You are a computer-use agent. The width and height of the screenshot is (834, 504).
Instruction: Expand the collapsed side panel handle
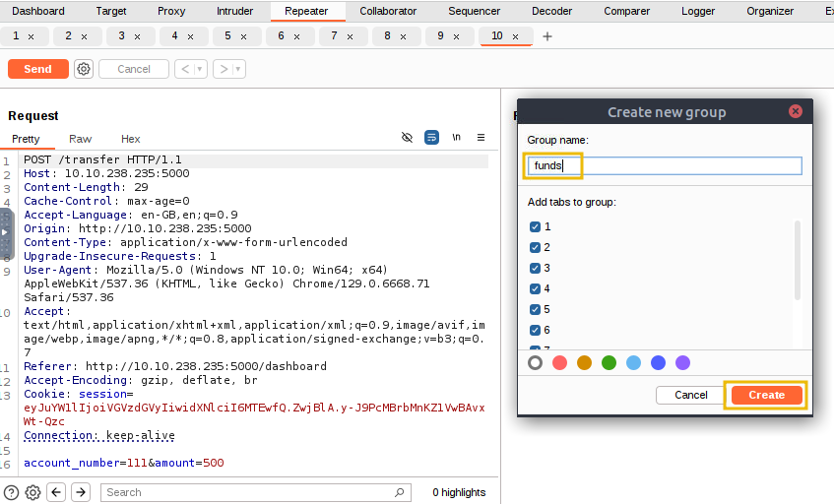(x=6, y=232)
